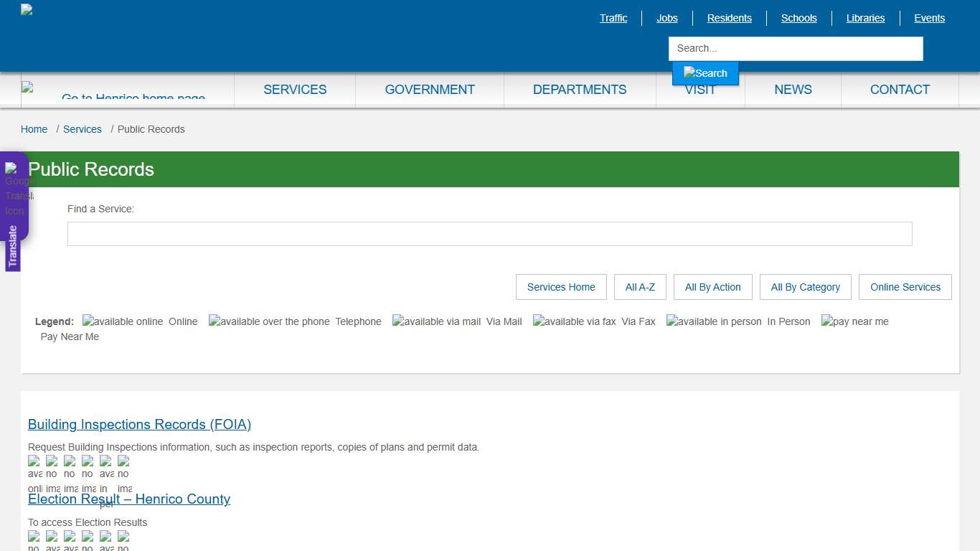The image size is (980, 551).
Task: Click the Online Services button
Action: [905, 286]
